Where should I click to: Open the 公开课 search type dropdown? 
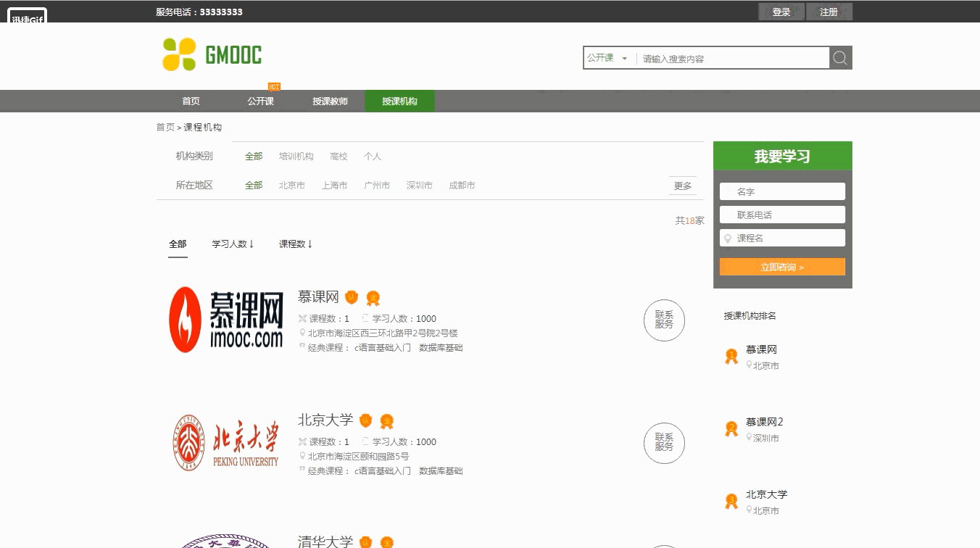click(x=607, y=58)
